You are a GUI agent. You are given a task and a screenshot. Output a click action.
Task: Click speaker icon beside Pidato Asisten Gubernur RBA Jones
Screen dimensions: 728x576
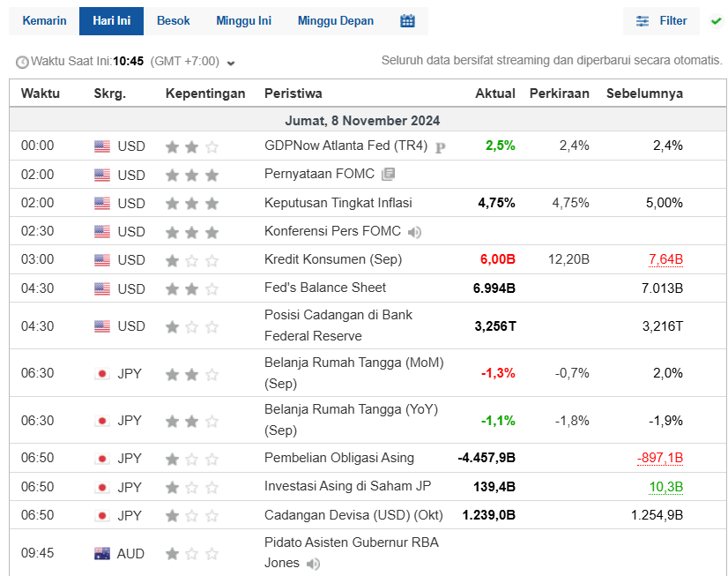click(x=313, y=563)
